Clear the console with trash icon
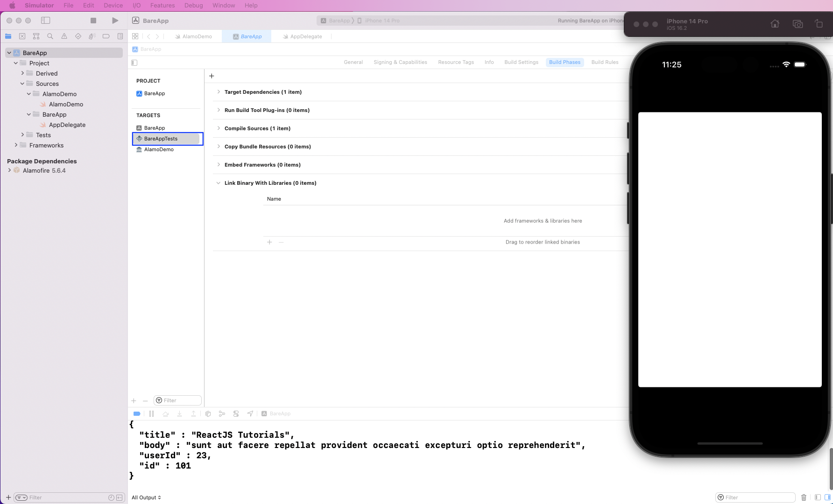 click(x=804, y=497)
